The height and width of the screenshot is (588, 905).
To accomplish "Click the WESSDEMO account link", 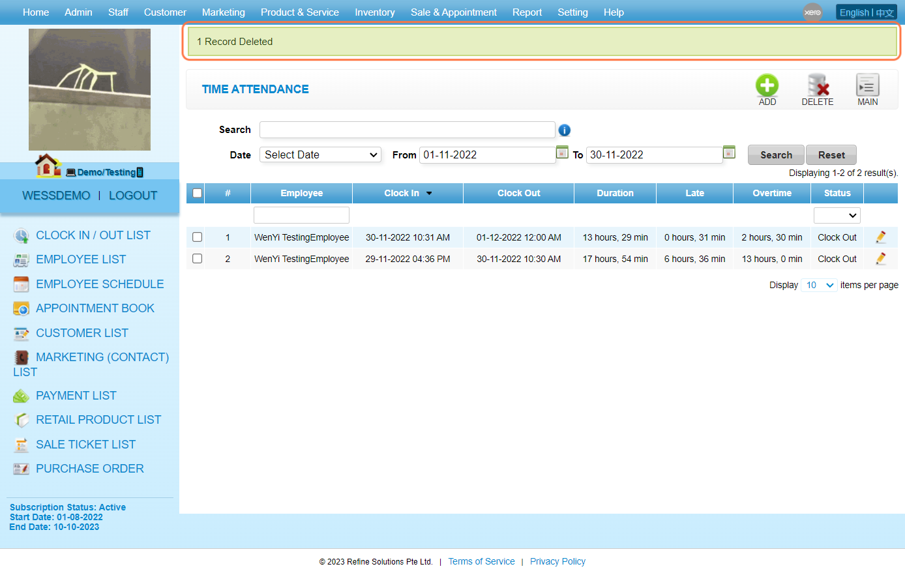I will point(56,196).
